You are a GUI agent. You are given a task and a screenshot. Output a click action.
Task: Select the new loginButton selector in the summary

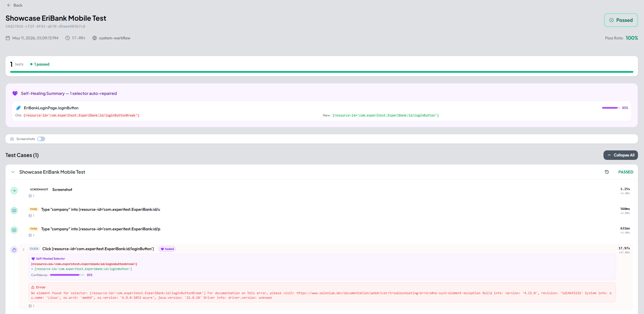click(386, 115)
